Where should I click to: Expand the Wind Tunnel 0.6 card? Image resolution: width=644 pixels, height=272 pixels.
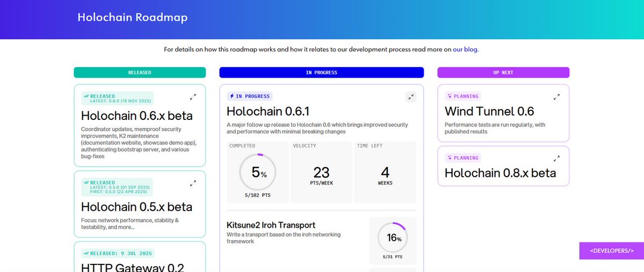(556, 97)
